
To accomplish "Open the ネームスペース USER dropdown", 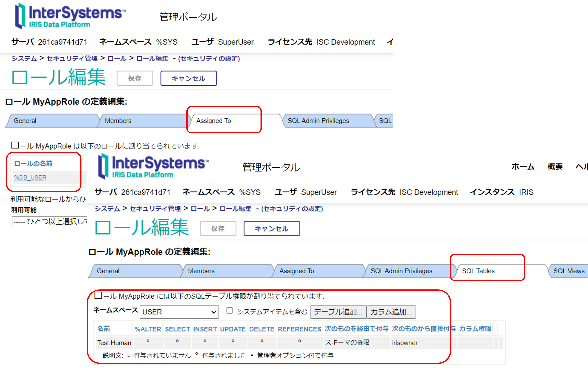I will [179, 312].
